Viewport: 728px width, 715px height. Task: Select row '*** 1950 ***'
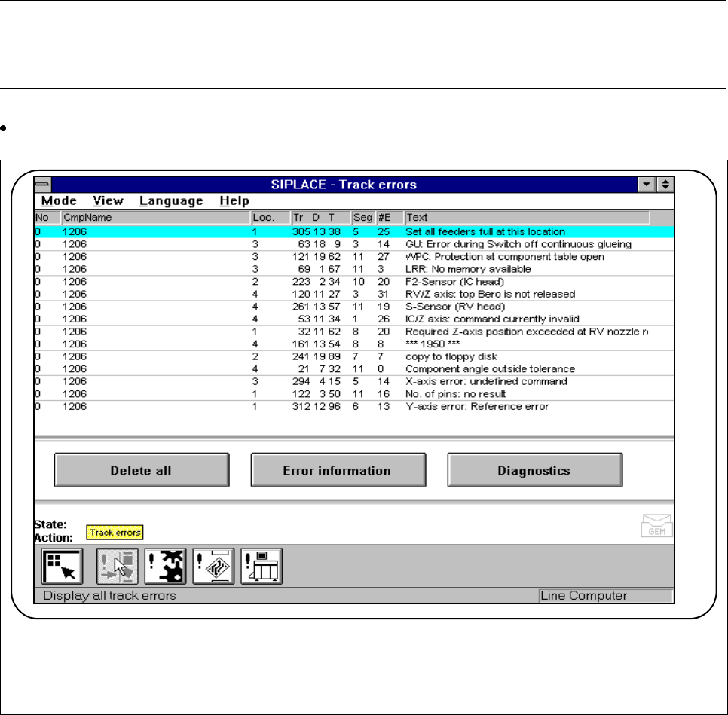[353, 344]
